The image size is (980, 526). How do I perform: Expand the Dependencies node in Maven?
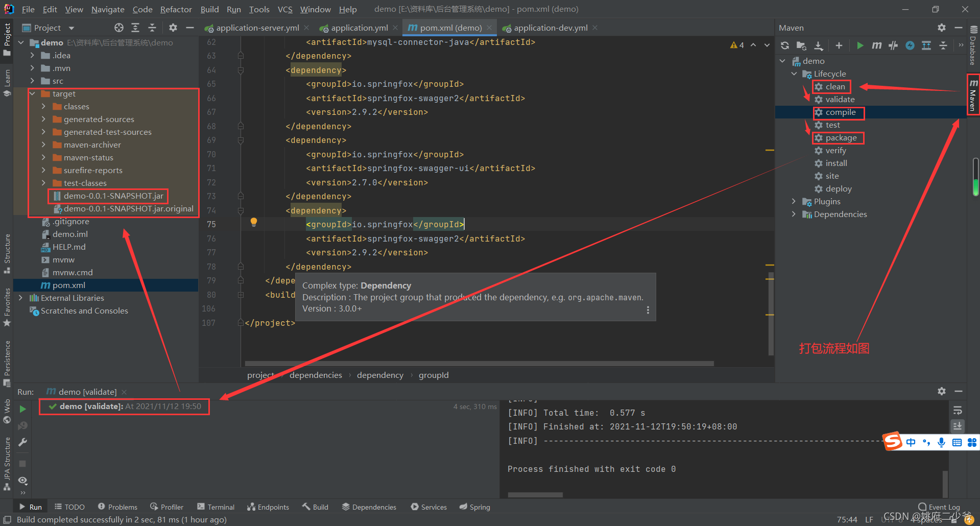(794, 214)
